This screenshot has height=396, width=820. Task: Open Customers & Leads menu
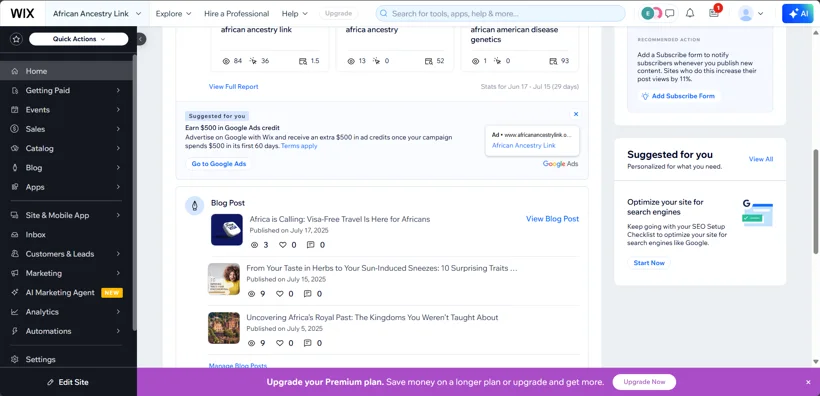(66, 254)
